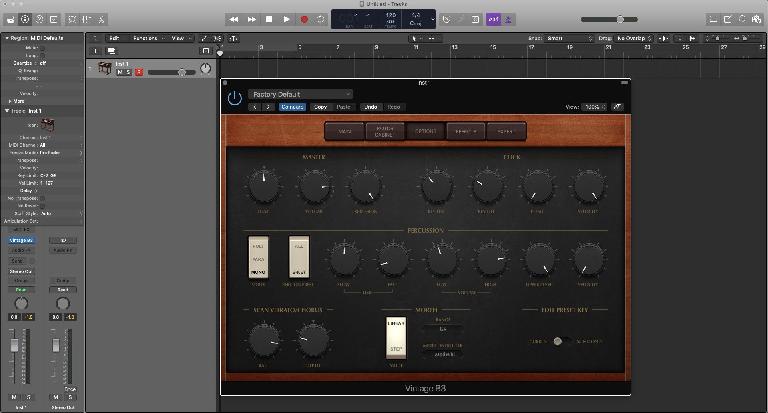Open the Factory Default preset dropdown
Viewport: 768px width, 413px height.
click(300, 94)
